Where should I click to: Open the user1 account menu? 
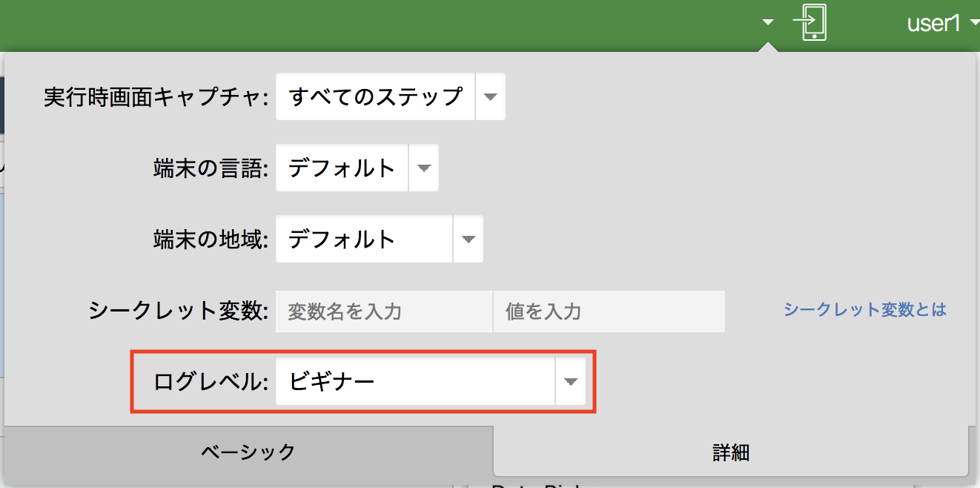pos(943,23)
